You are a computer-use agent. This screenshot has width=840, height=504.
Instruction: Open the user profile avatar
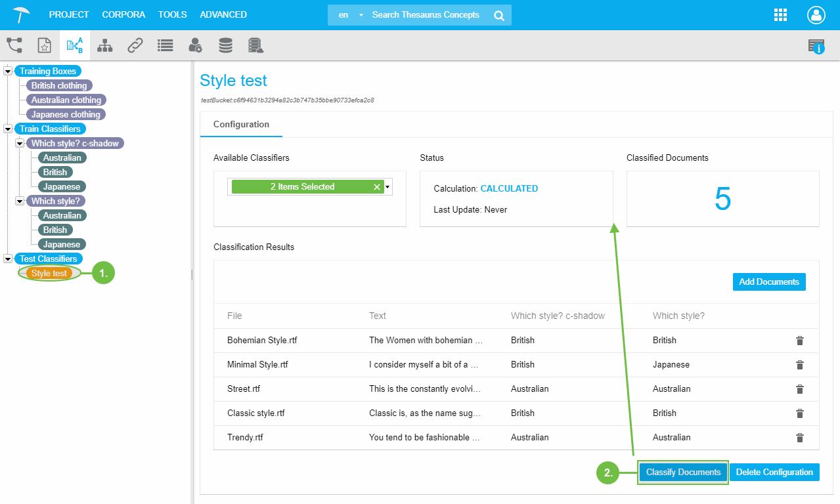[816, 15]
